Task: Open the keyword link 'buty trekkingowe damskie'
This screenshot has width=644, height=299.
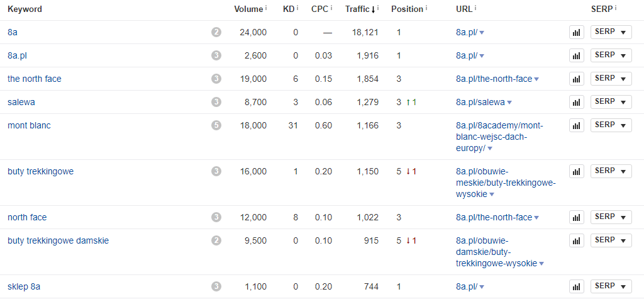Action: tap(58, 240)
